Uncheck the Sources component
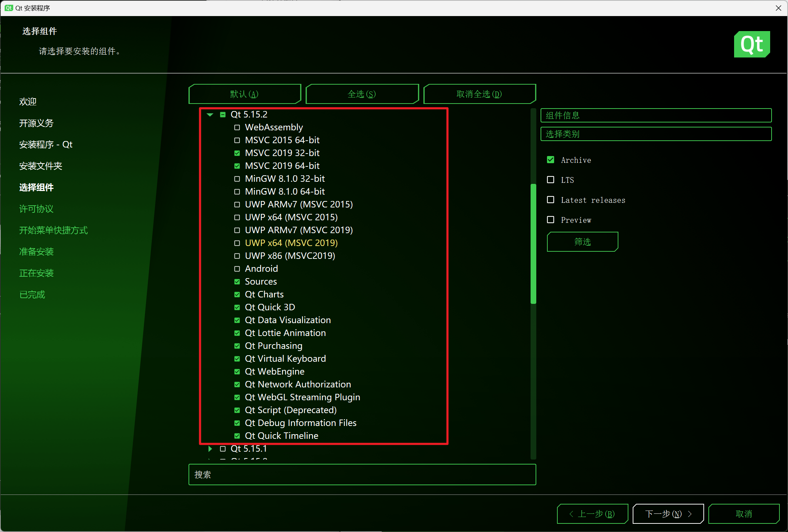Screen dimensions: 788x532 pyautogui.click(x=237, y=282)
